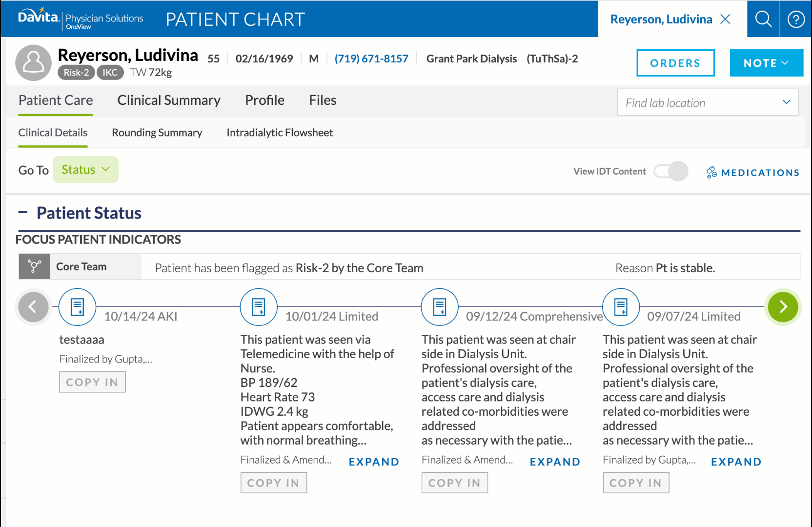Click the phone number (719) 671-8157
The image size is (812, 527).
[x=371, y=59]
